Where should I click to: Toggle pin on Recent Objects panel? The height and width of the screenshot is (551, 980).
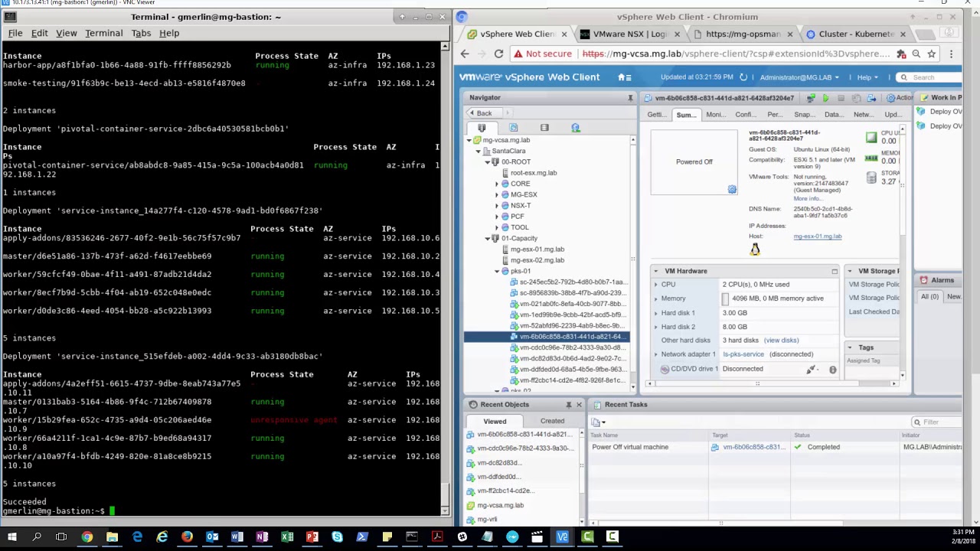pyautogui.click(x=568, y=405)
